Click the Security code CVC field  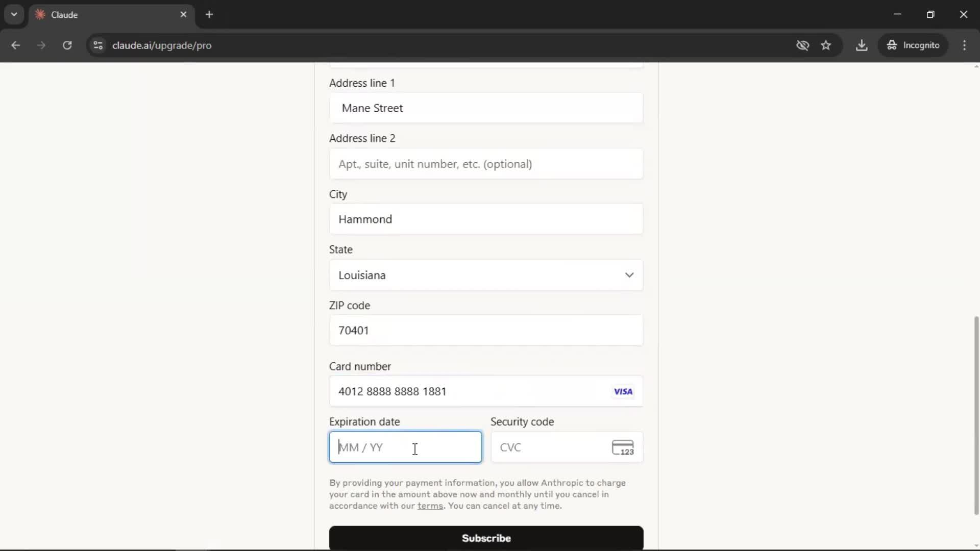(x=567, y=447)
